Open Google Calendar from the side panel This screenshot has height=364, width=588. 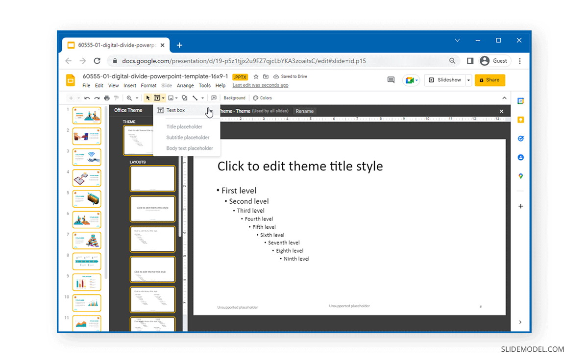pyautogui.click(x=520, y=101)
